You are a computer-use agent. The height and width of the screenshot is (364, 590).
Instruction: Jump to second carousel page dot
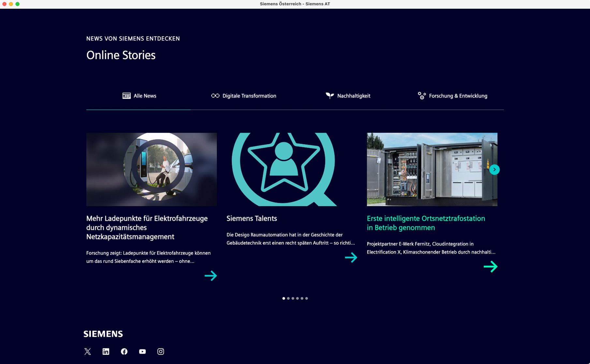coord(288,298)
